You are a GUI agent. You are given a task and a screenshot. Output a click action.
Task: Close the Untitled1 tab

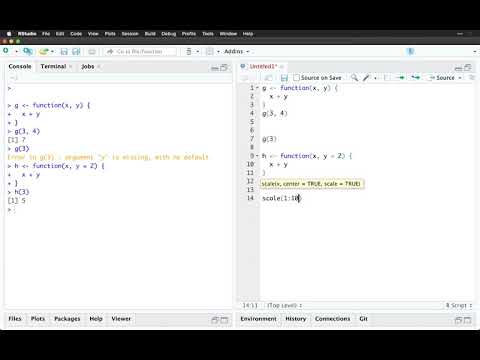282,67
